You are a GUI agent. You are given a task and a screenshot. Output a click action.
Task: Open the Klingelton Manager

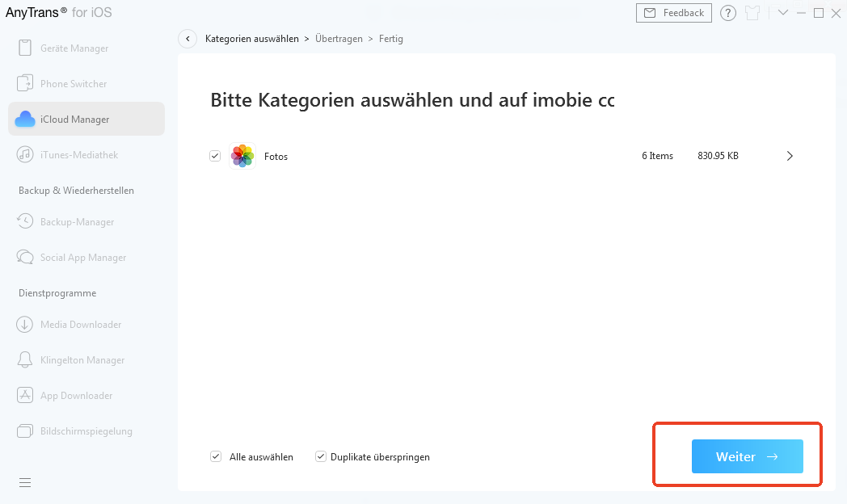(x=81, y=359)
